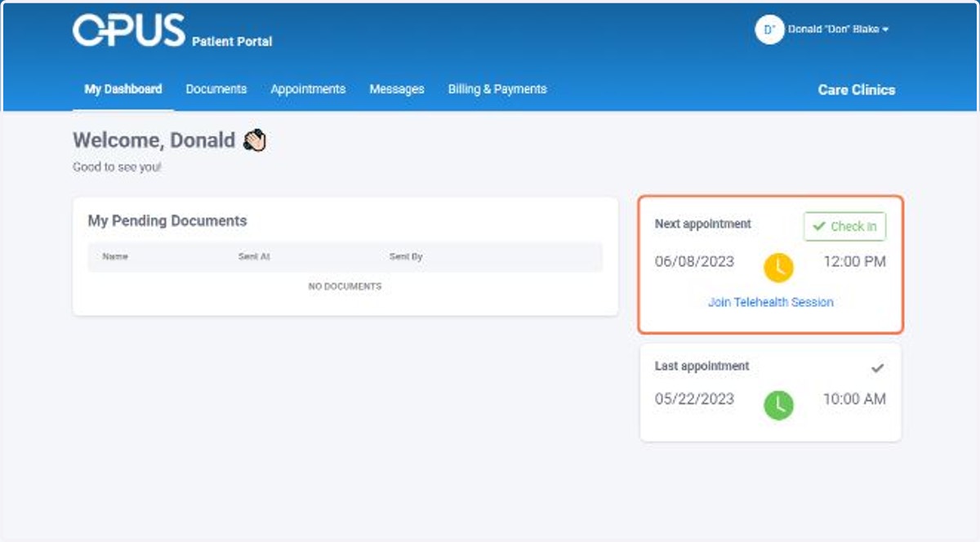Click the 12:00 PM appointment time
Viewport: 980px width, 542px height.
pos(854,262)
